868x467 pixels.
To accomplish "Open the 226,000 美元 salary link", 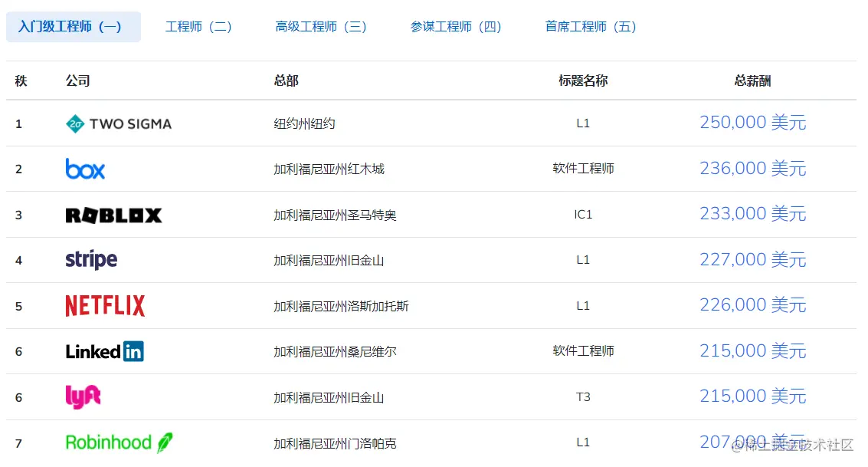I will pos(753,305).
